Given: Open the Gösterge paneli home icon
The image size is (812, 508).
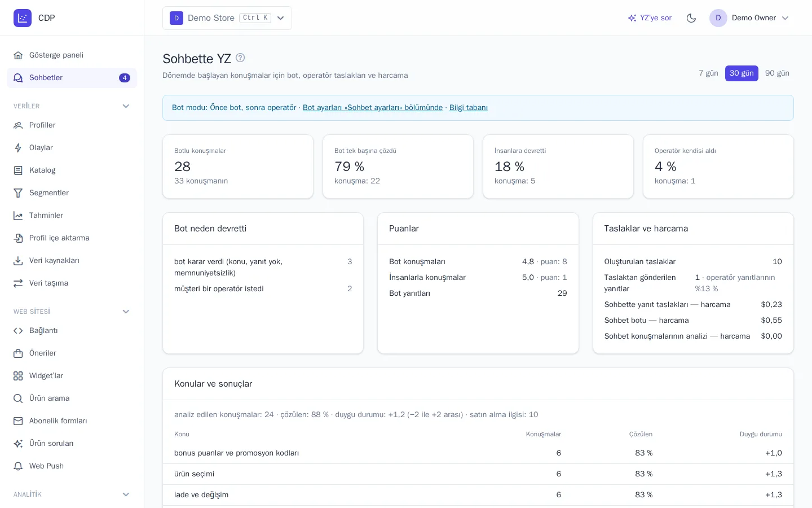Looking at the screenshot, I should [x=18, y=55].
